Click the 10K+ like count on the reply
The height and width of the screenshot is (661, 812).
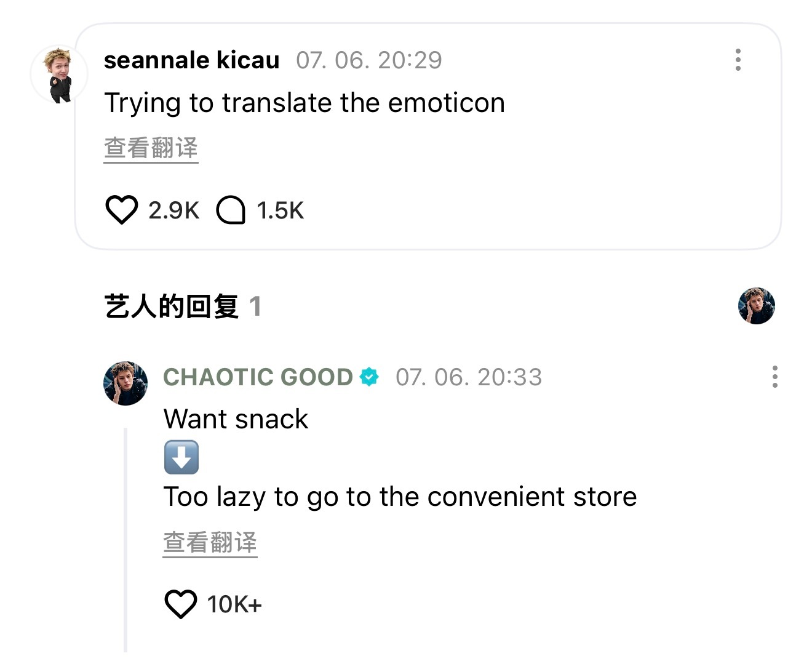point(234,604)
